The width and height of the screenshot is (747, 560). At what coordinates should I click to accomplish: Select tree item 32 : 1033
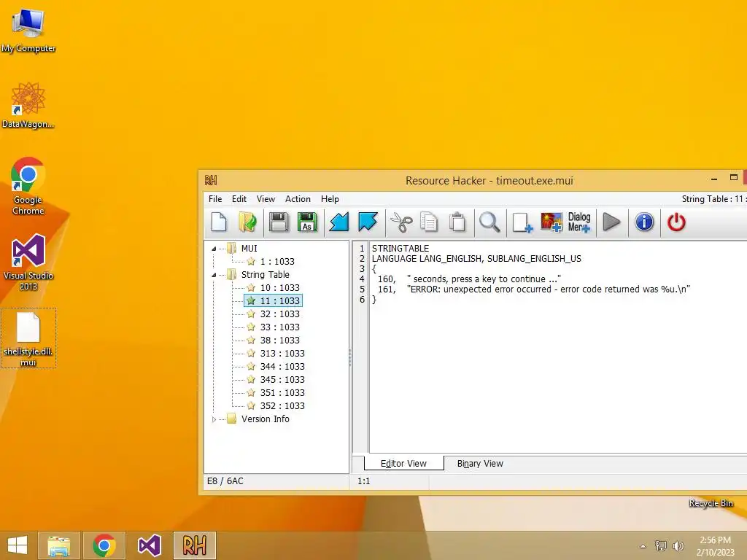point(279,314)
